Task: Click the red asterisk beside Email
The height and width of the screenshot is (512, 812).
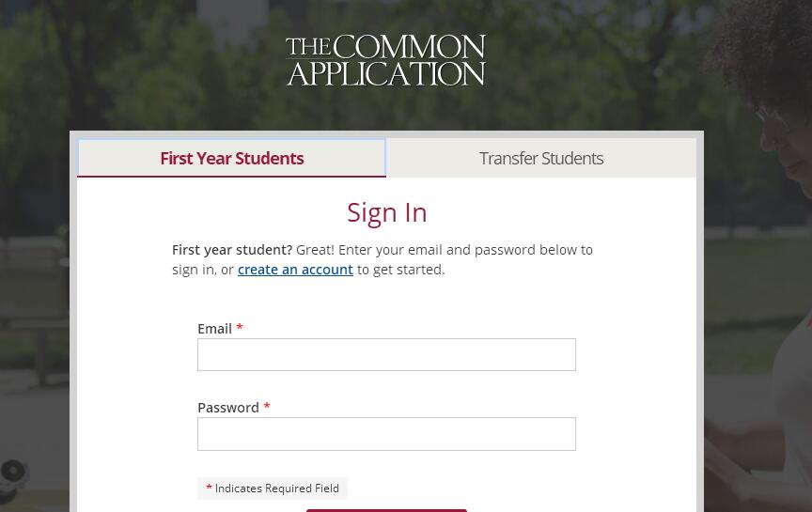Action: [x=240, y=328]
